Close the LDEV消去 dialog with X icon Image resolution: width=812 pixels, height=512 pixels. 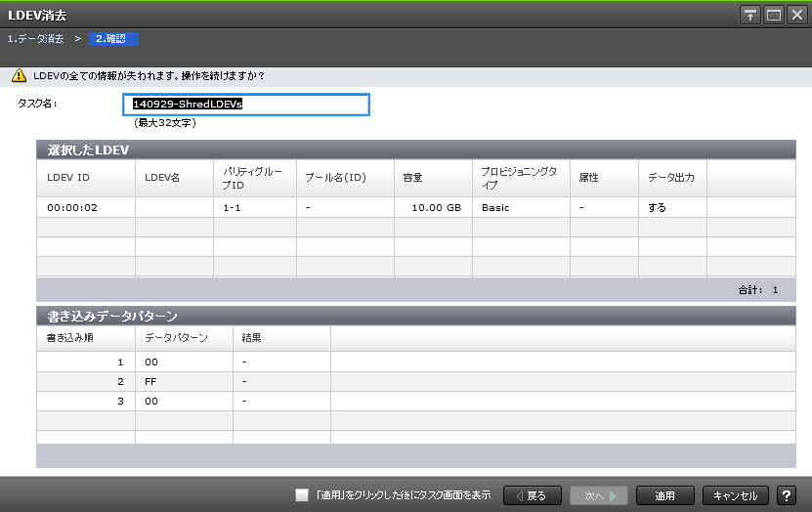click(x=796, y=15)
